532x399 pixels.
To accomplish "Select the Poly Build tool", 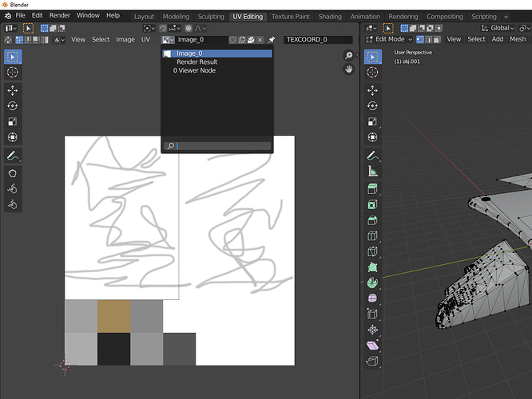I will coord(372,267).
